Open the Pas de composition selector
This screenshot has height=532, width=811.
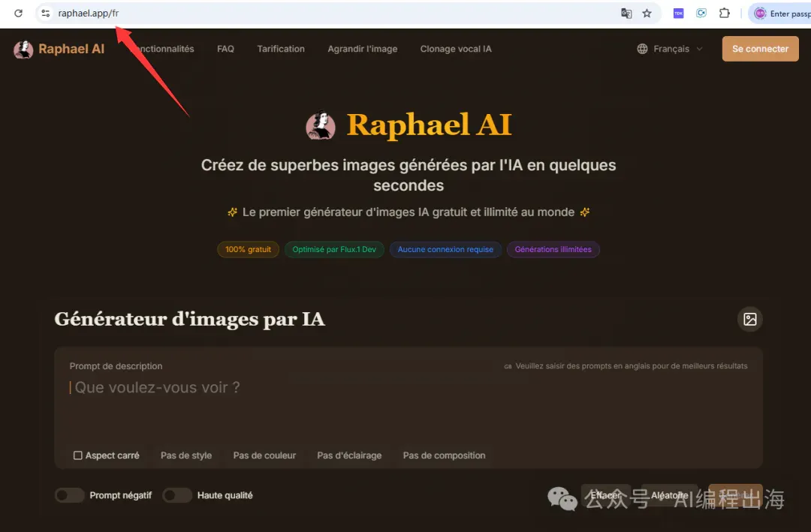[445, 455]
